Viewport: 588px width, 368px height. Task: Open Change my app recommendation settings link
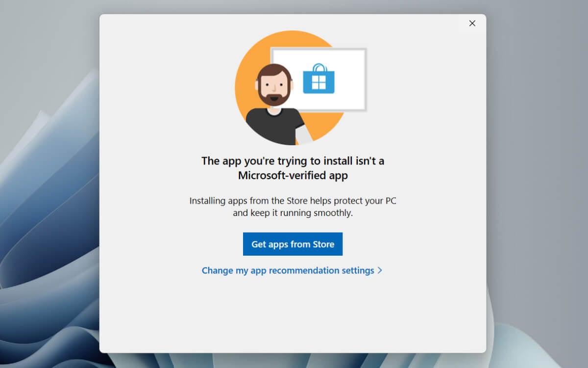[292, 270]
